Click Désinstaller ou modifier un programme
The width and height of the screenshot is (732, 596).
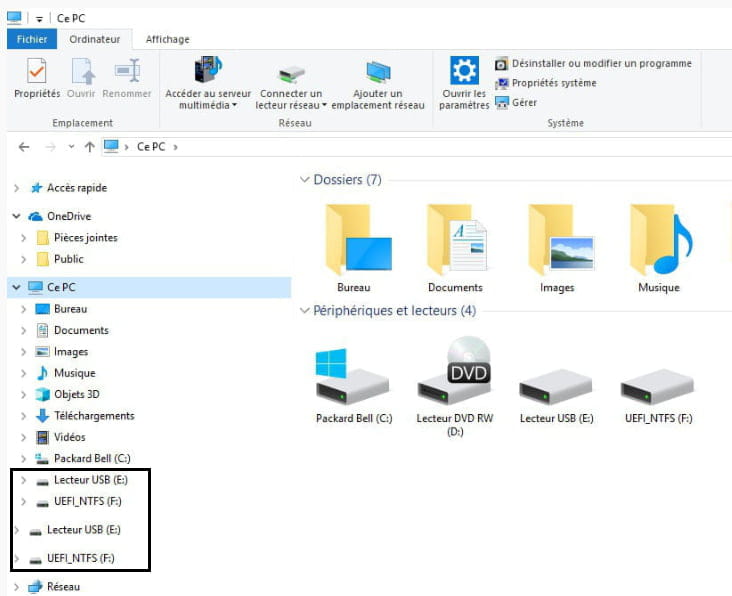593,63
